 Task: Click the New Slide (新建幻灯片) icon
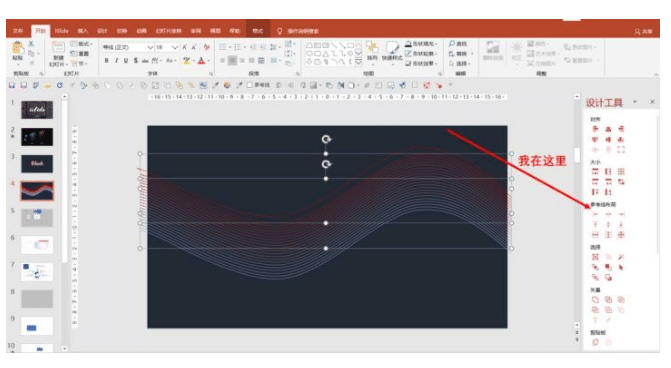tap(58, 53)
